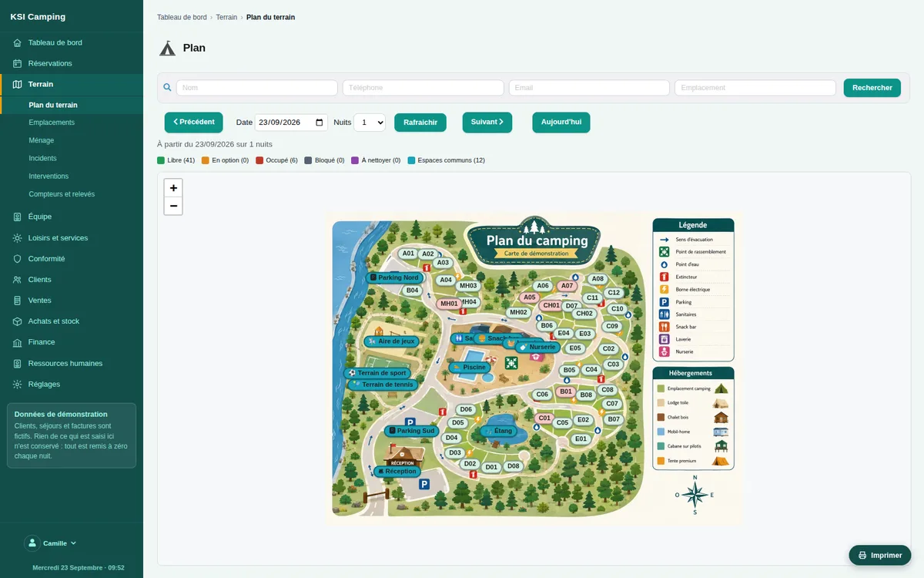The image size is (924, 578).
Task: Click the Imprimer button
Action: click(880, 555)
